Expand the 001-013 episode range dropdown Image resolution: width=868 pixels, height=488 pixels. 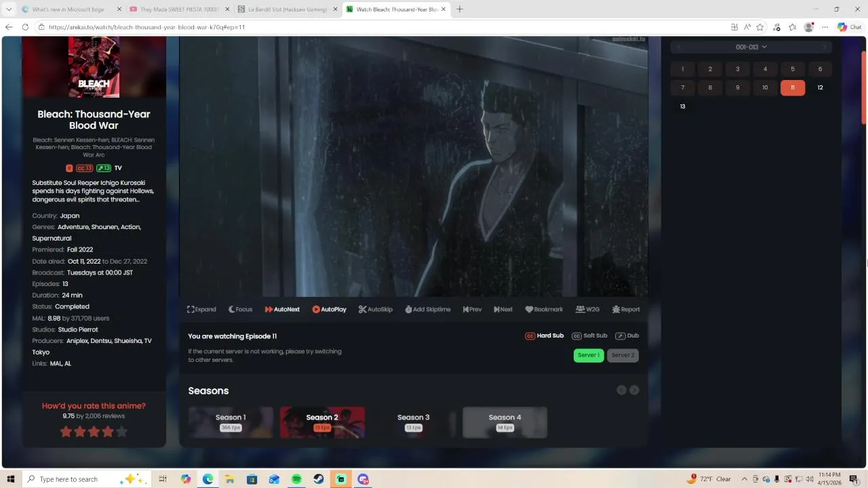(x=751, y=47)
